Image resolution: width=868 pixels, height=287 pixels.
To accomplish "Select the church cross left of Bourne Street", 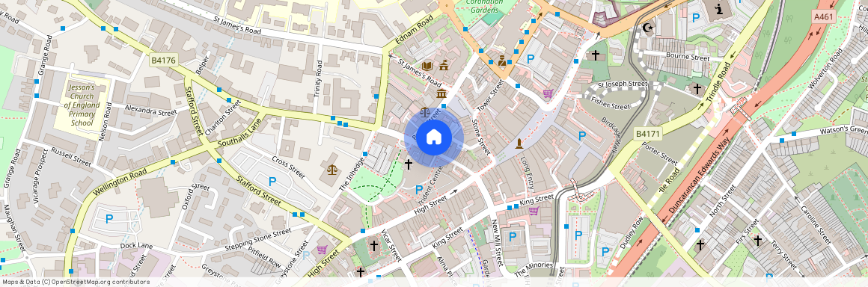I will click(595, 55).
